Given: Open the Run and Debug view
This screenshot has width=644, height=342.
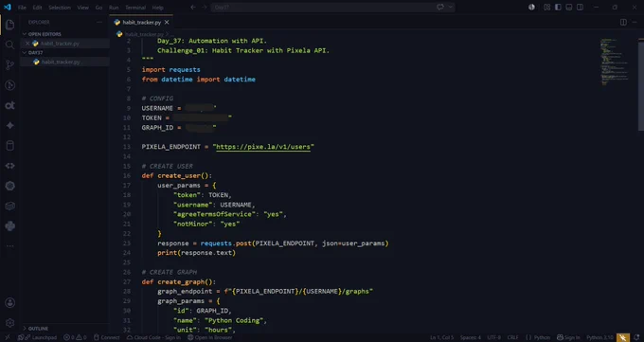Looking at the screenshot, I should click(9, 85).
